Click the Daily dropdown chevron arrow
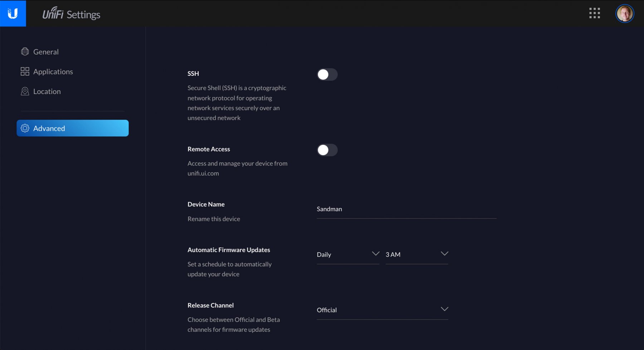The width and height of the screenshot is (644, 350). [x=375, y=254]
